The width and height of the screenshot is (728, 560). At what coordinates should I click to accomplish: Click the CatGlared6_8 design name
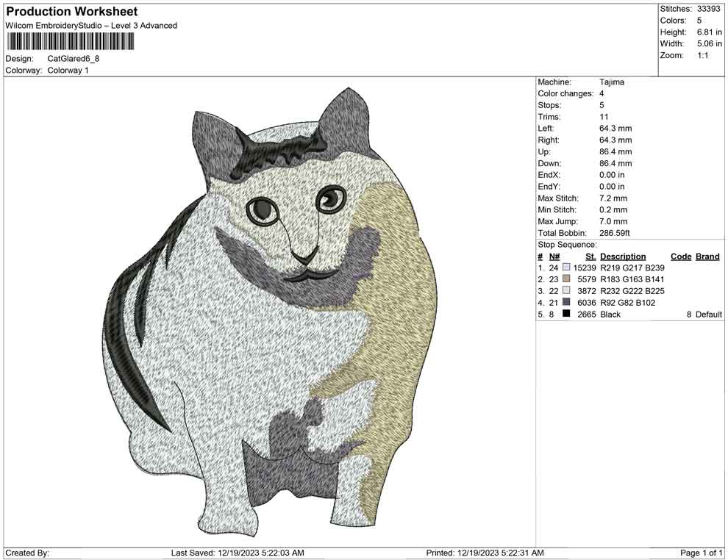pos(74,58)
